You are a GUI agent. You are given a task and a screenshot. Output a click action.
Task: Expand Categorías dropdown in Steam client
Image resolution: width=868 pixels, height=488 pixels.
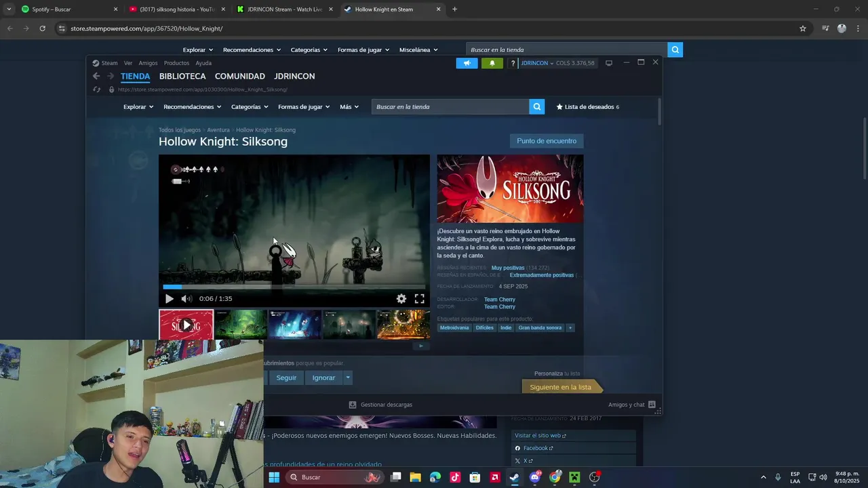click(x=250, y=107)
